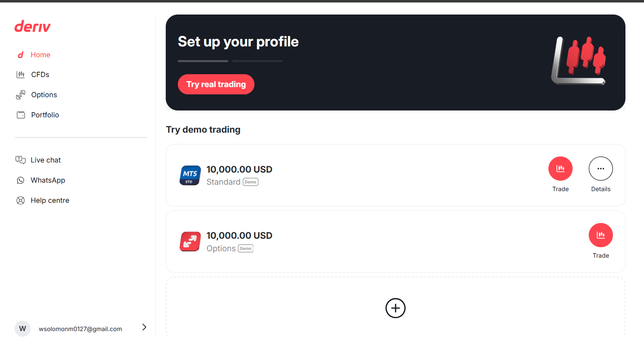
Task: Click the red Options account logo
Action: coord(190,242)
